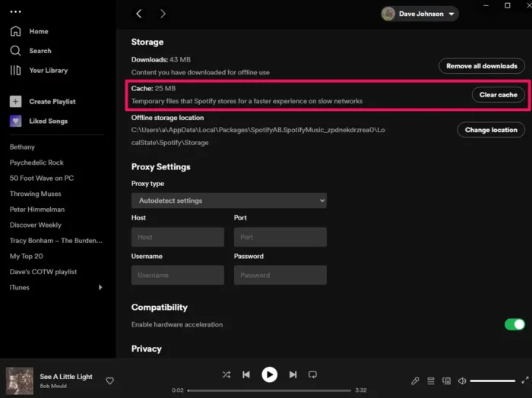Click the Search magnifier icon
Image resolution: width=532 pixels, height=398 pixels.
coord(16,51)
